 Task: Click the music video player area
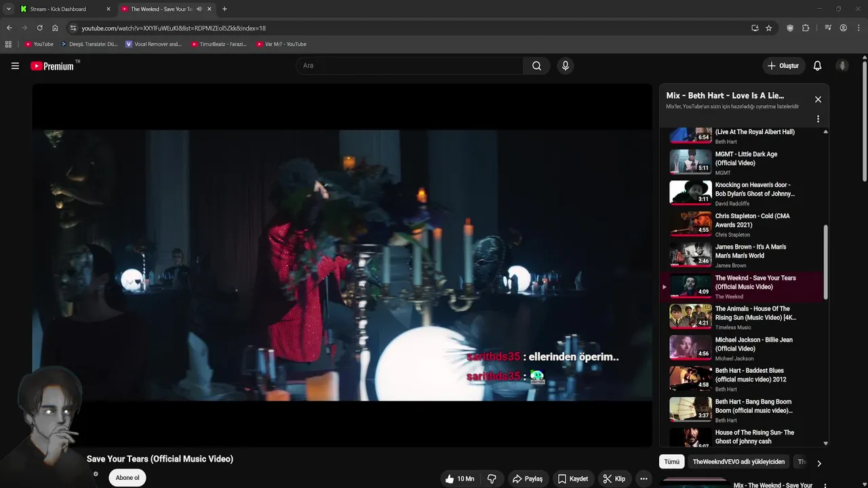point(342,265)
